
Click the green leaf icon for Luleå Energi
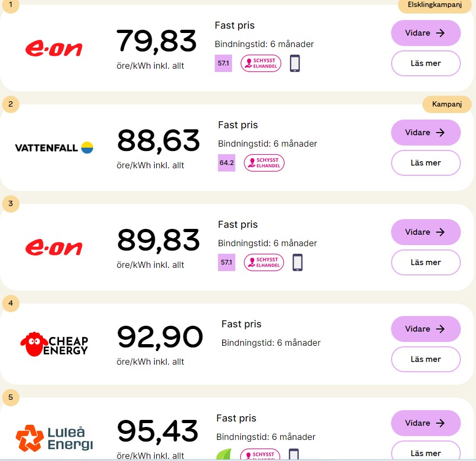coord(225,455)
